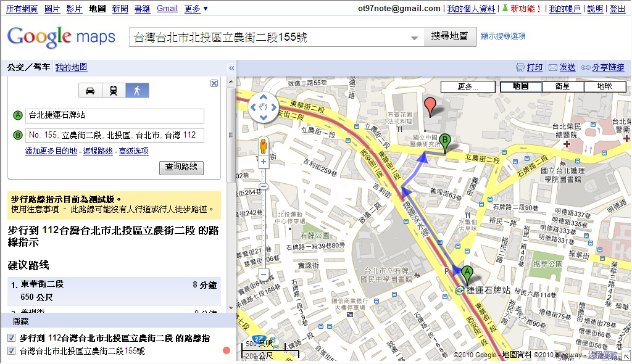Open 更多 menu in top navigation
The height and width of the screenshot is (364, 632).
(x=196, y=9)
